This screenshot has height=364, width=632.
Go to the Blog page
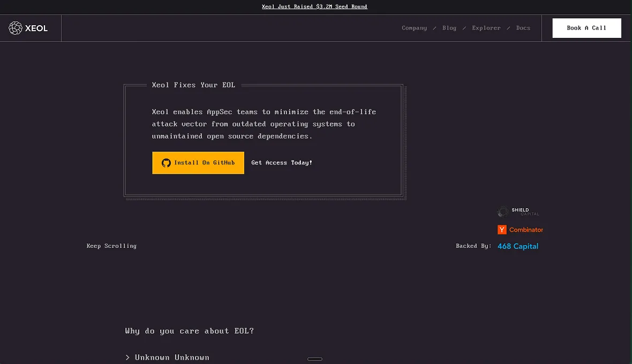[x=449, y=28]
